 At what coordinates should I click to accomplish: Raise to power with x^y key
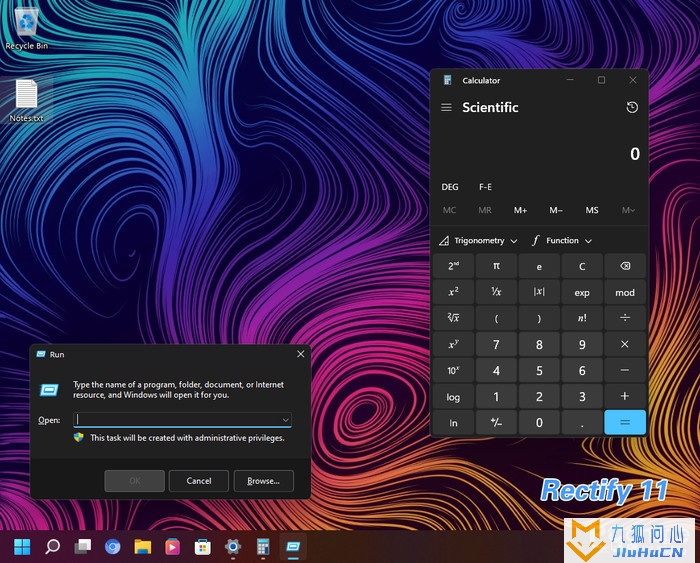click(x=453, y=344)
